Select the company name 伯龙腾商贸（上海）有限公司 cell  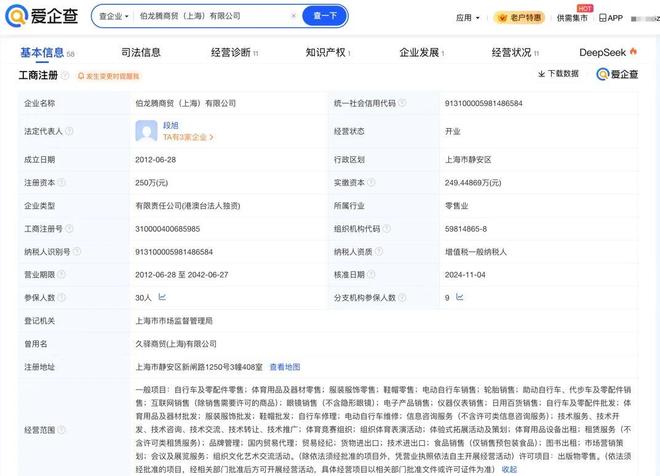point(185,103)
